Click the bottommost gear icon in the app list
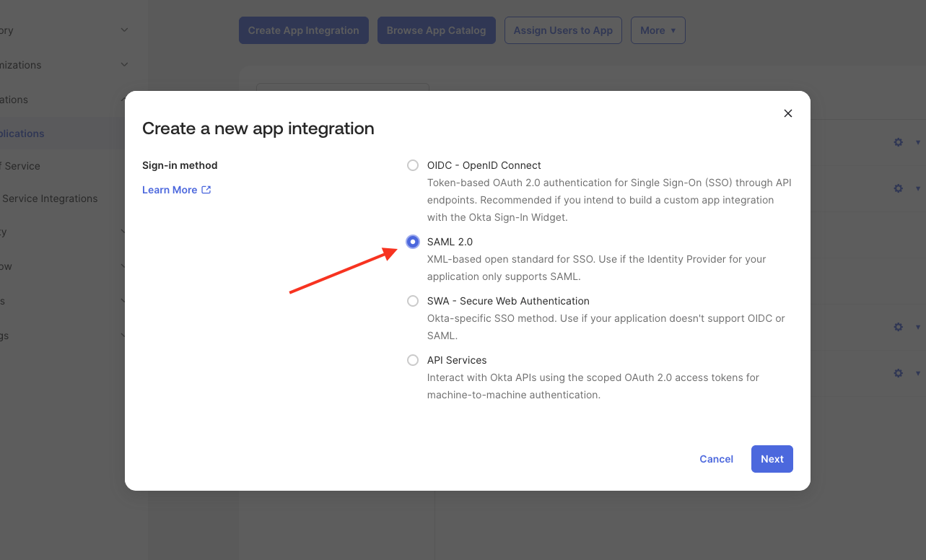Viewport: 926px width, 560px height. tap(899, 373)
